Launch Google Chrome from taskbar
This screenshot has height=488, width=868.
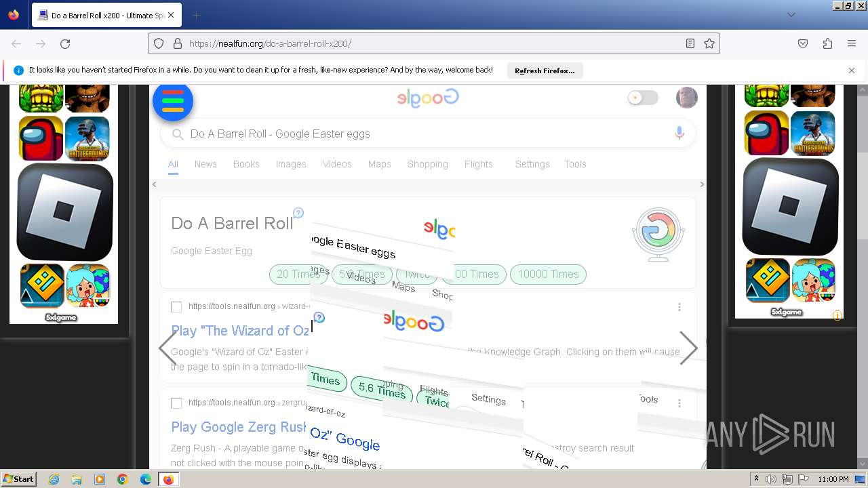tap(123, 479)
